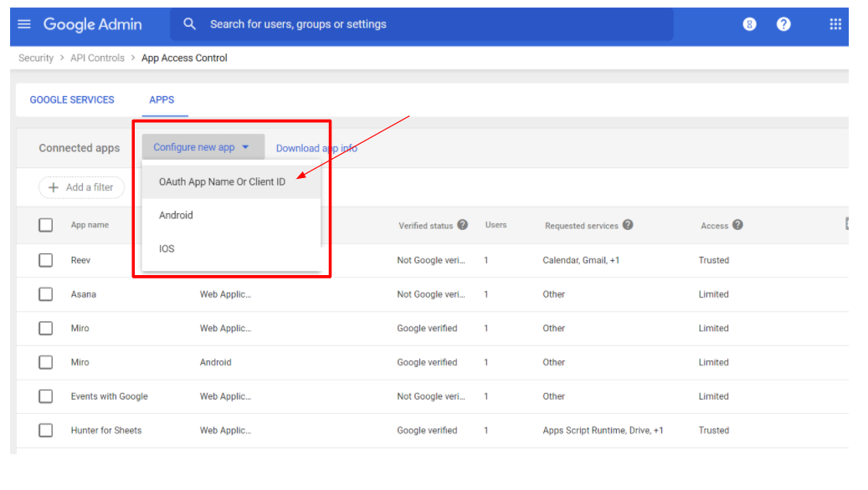Click the App name column header
This screenshot has height=490, width=868.
(x=90, y=225)
